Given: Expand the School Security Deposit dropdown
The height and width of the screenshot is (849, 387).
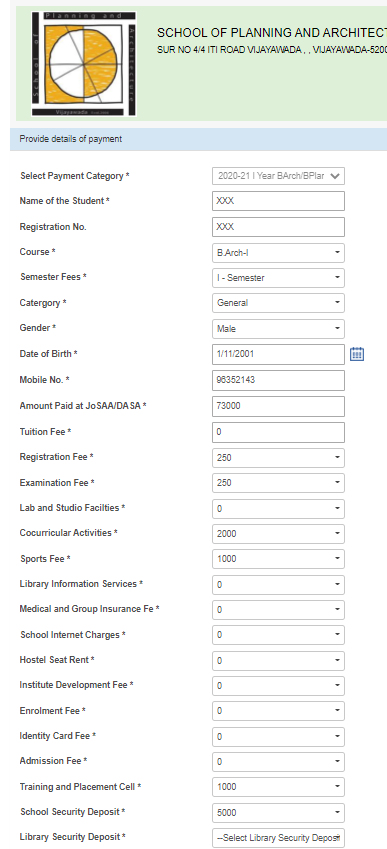Looking at the screenshot, I should (x=278, y=813).
